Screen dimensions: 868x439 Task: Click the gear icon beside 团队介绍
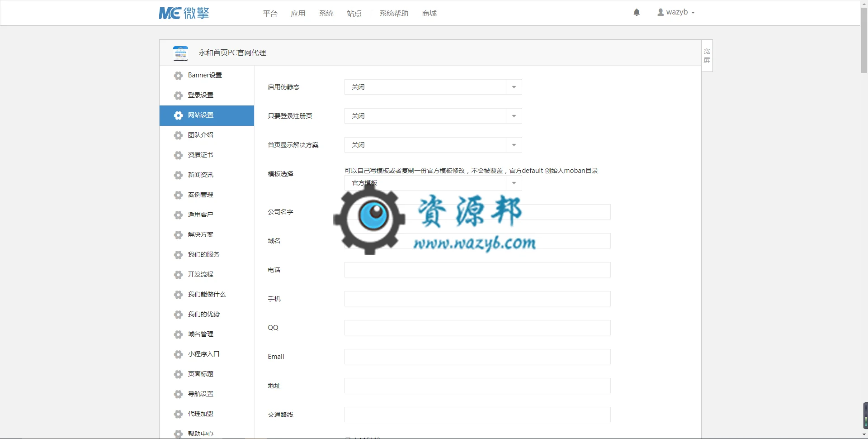(179, 135)
